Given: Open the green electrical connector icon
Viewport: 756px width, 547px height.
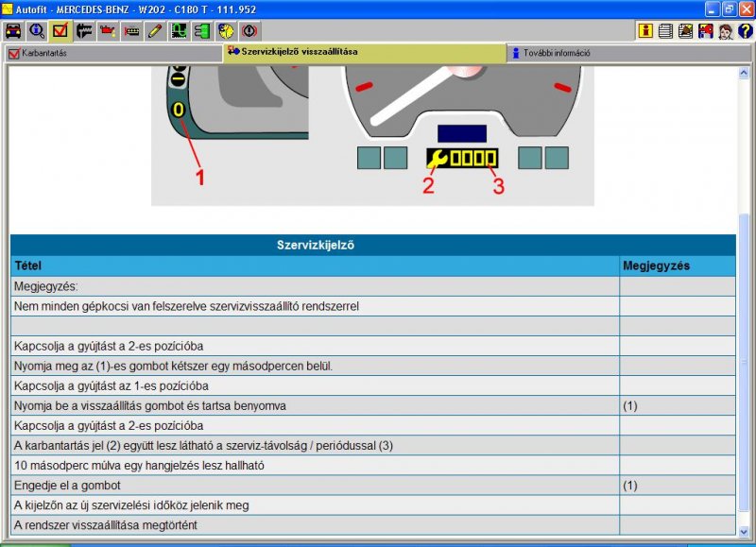Looking at the screenshot, I should [x=202, y=31].
